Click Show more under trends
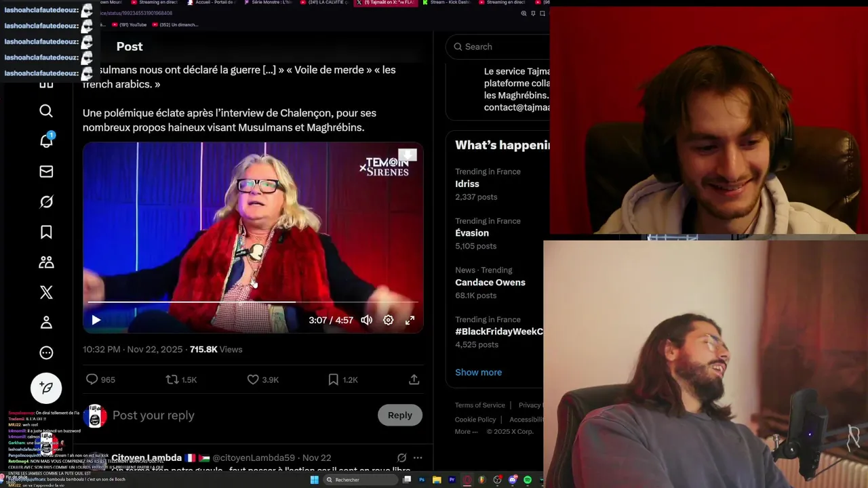868x488 pixels. click(x=478, y=372)
